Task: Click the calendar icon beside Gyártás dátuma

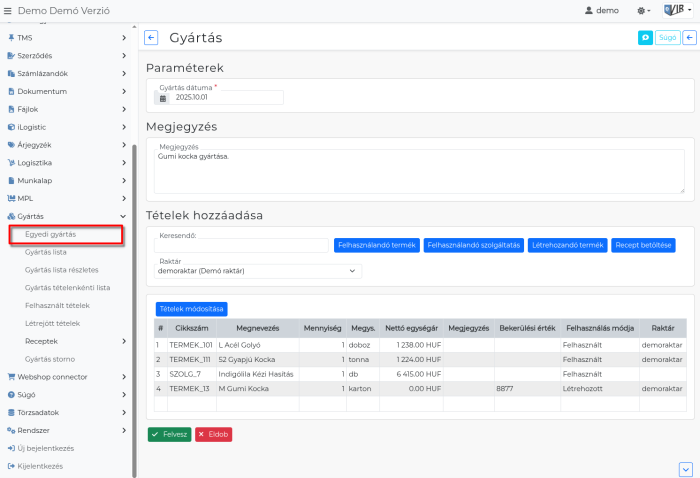Action: coord(163,98)
